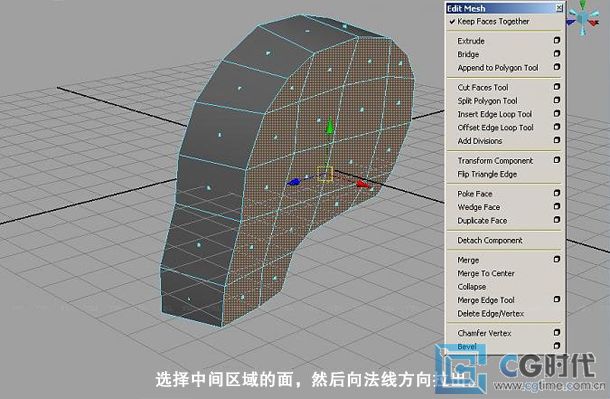Click the view axis orientation gizmo
Image resolution: width=610 pixels, height=399 pixels.
point(582,18)
